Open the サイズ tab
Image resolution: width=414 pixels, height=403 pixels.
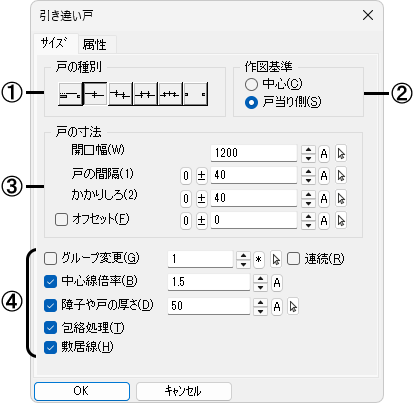(x=54, y=43)
